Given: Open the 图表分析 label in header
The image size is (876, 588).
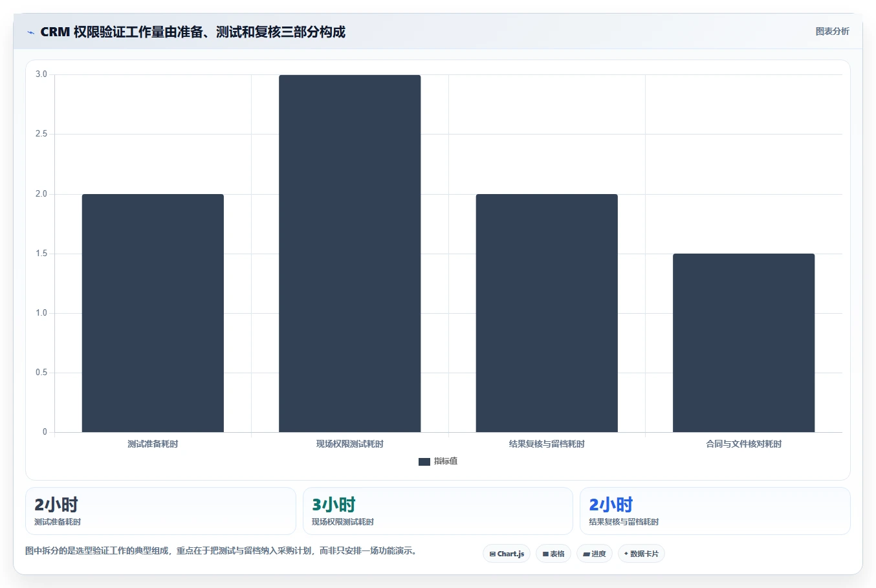Looking at the screenshot, I should (832, 31).
